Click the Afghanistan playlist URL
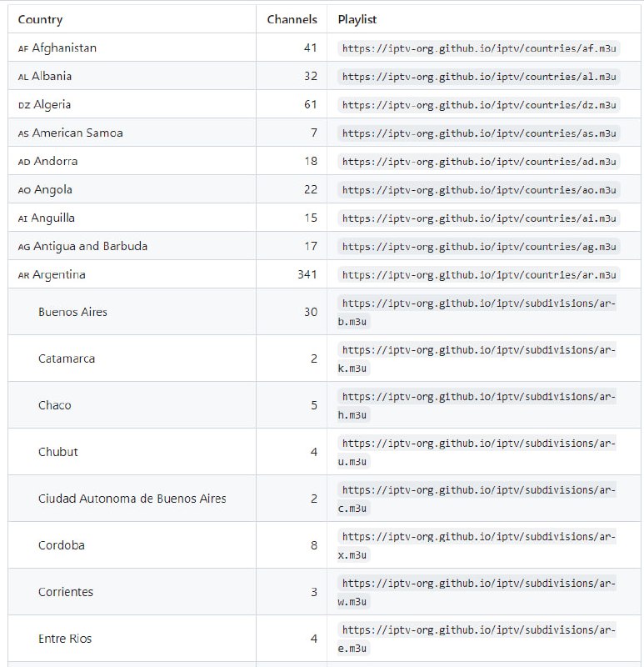Screen dimensions: 644x667 [479, 48]
